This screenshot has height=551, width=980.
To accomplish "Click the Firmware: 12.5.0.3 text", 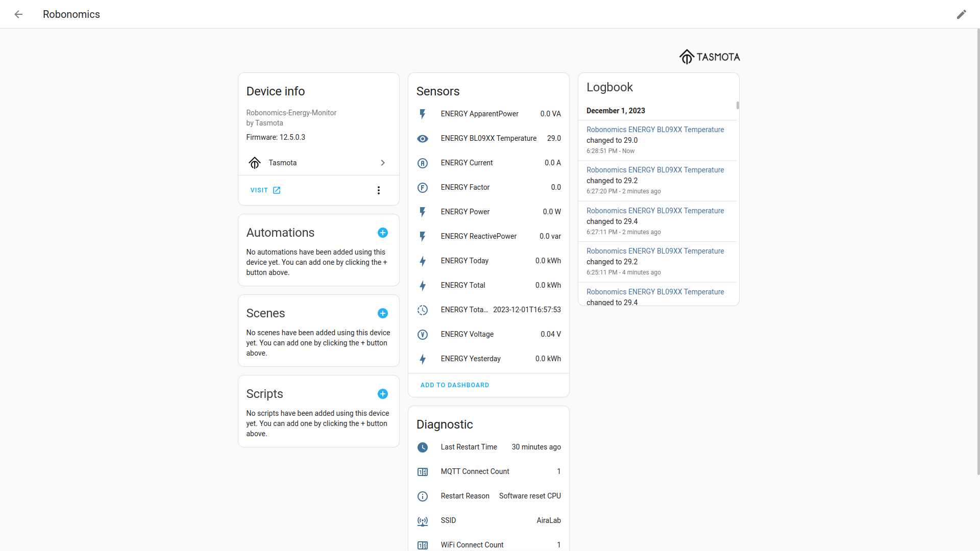I will click(276, 137).
